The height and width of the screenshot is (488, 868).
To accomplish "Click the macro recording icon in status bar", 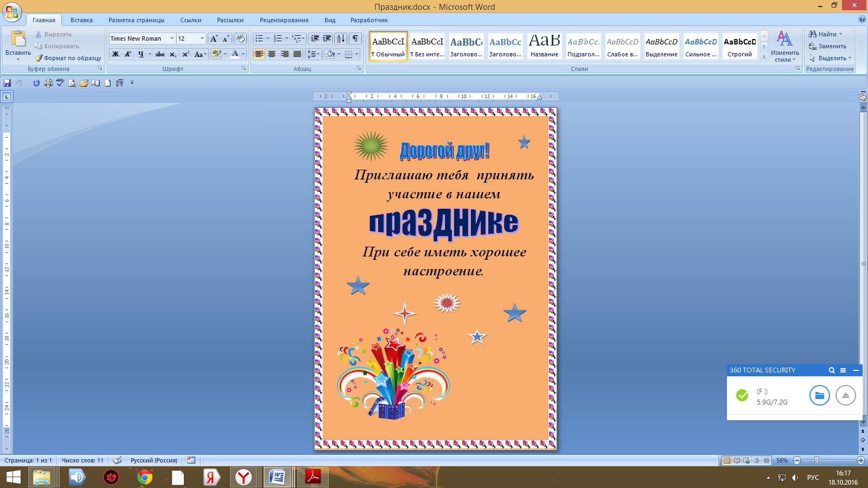I will coord(191,460).
